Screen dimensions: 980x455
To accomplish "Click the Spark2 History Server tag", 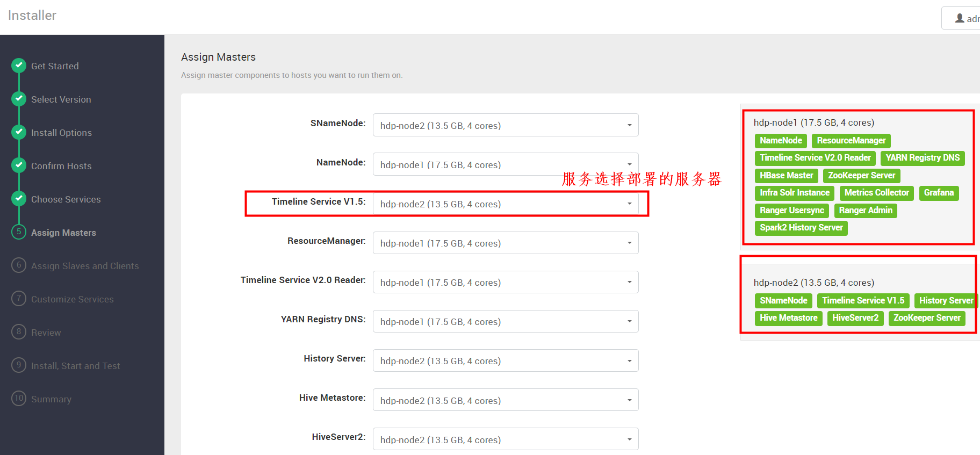I will pyautogui.click(x=801, y=228).
